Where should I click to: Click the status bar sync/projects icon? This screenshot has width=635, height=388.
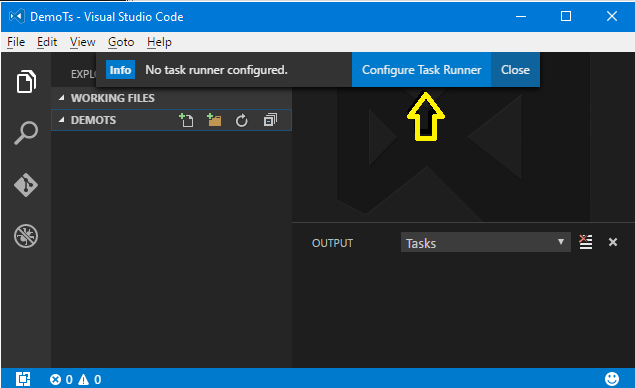(23, 379)
